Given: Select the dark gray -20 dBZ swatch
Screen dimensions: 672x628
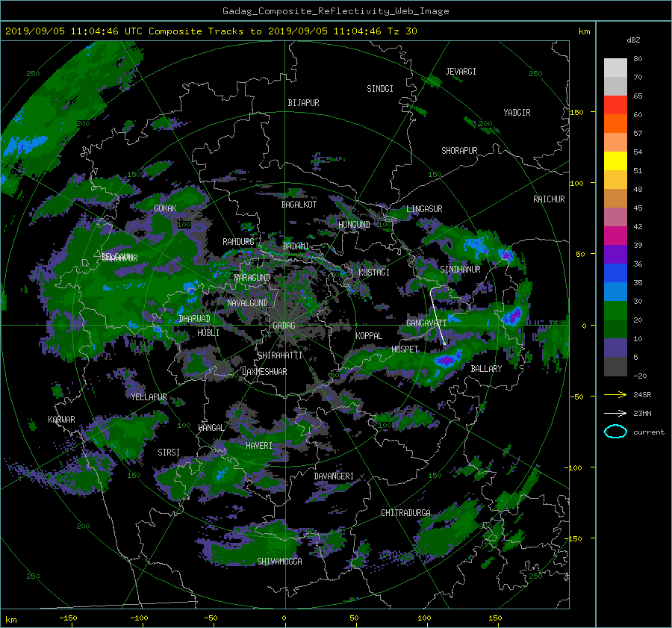Looking at the screenshot, I should [615, 367].
